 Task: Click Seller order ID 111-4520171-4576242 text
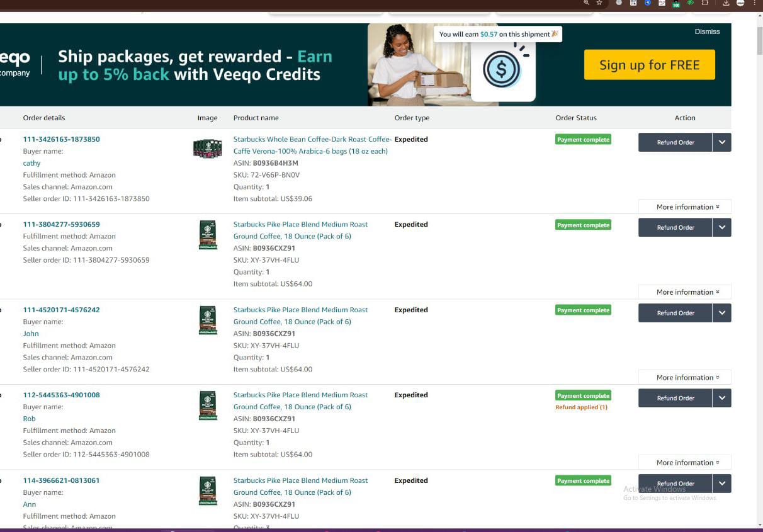86,370
